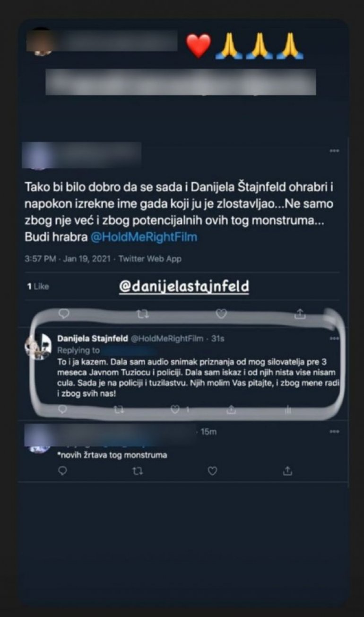364x617 pixels.
Task: Open the @HoldMeRightFilm mention in tweet text
Action: tap(143, 237)
